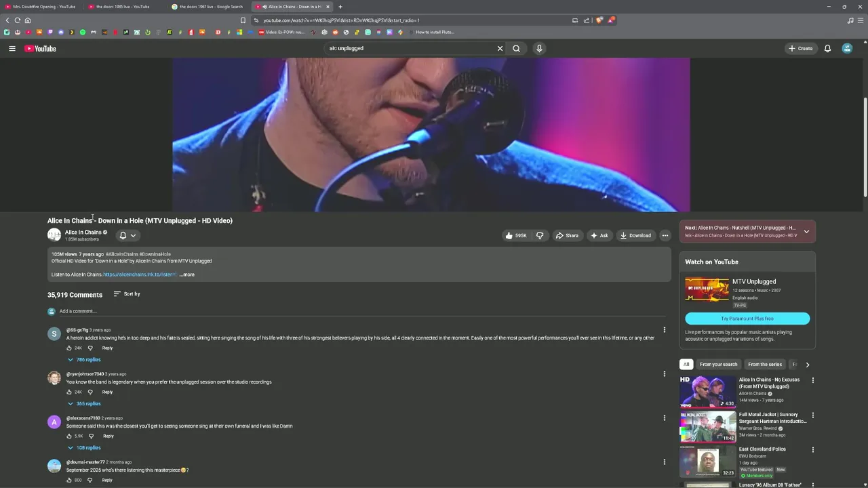Viewport: 868px width, 488px height.
Task: Click the magnifying glass search button
Action: [x=517, y=48]
